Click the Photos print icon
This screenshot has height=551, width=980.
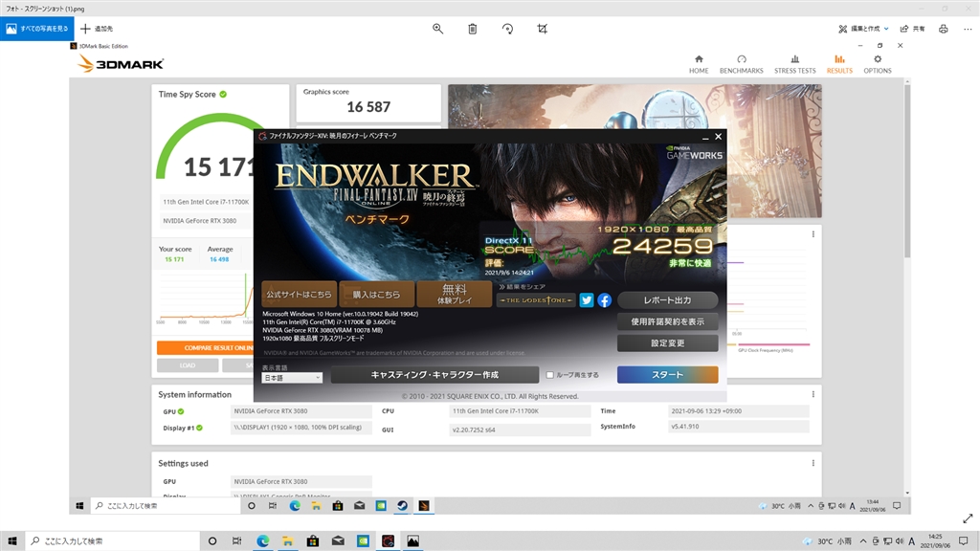[x=943, y=29]
